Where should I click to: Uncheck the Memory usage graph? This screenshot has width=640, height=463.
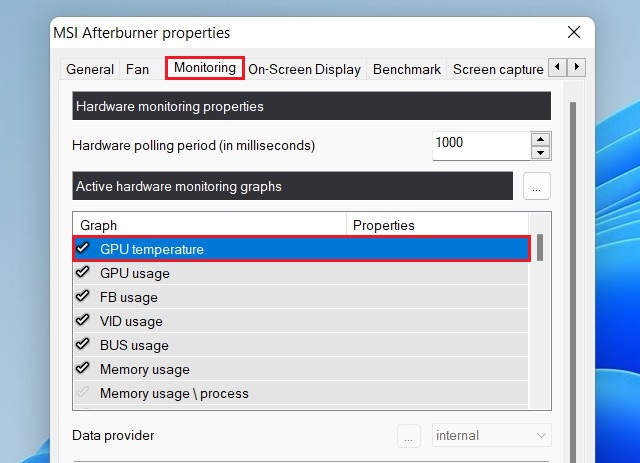pos(83,368)
